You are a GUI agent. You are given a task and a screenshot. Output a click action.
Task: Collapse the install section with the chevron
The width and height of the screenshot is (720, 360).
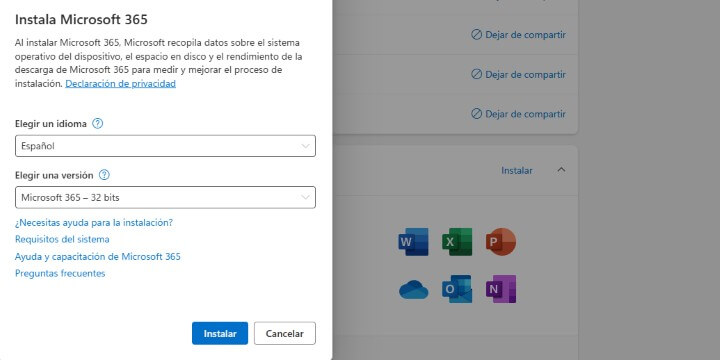coord(561,170)
